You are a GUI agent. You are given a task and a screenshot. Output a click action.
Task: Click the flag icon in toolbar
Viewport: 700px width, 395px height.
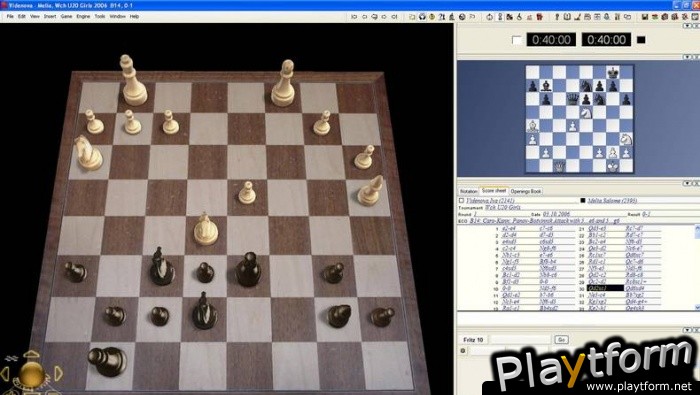pos(472,17)
